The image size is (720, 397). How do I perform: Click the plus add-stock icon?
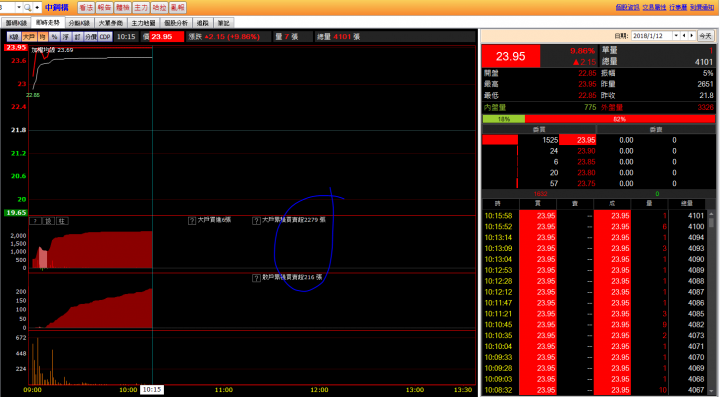37,7
